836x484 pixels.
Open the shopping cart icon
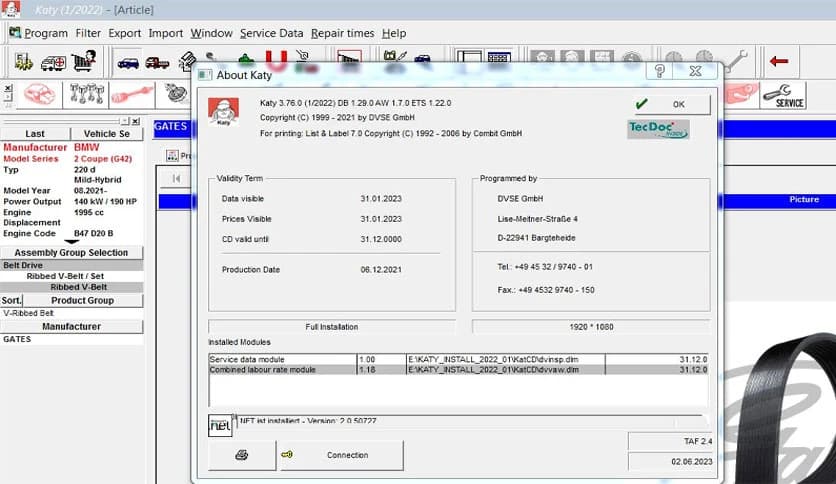click(x=83, y=62)
